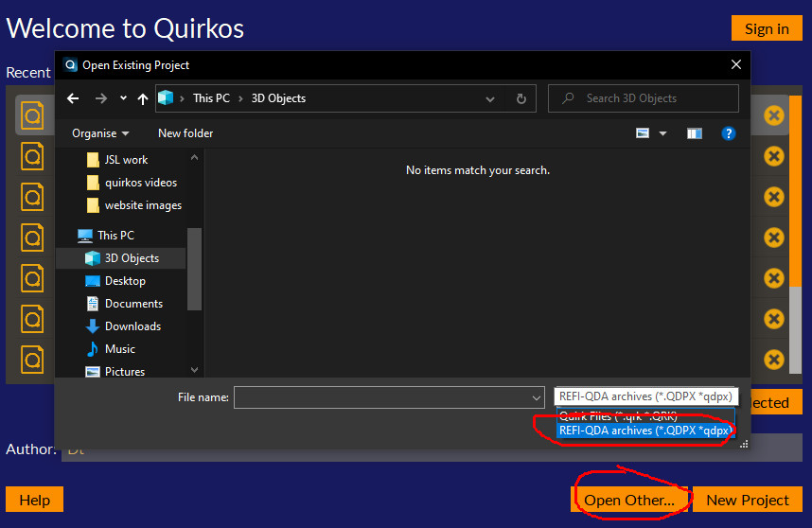The width and height of the screenshot is (812, 528).
Task: Click the navigation pane scroll up arrow
Action: 194,157
